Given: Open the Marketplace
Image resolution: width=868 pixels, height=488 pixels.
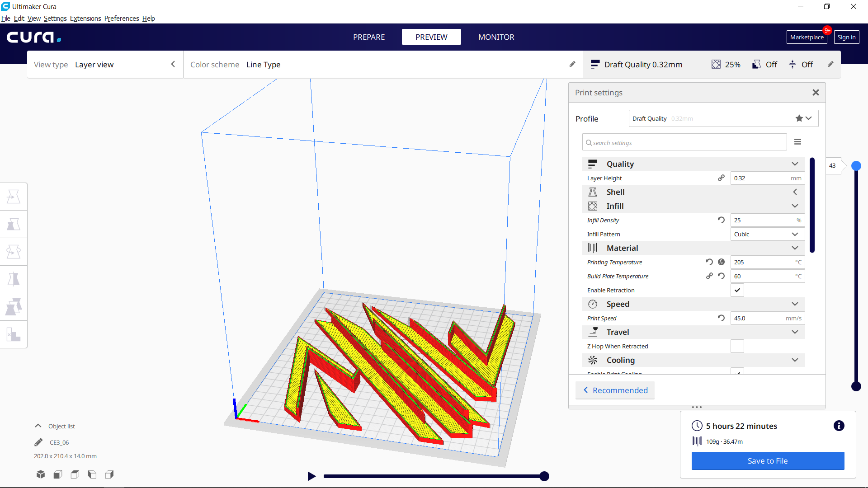Looking at the screenshot, I should [807, 37].
